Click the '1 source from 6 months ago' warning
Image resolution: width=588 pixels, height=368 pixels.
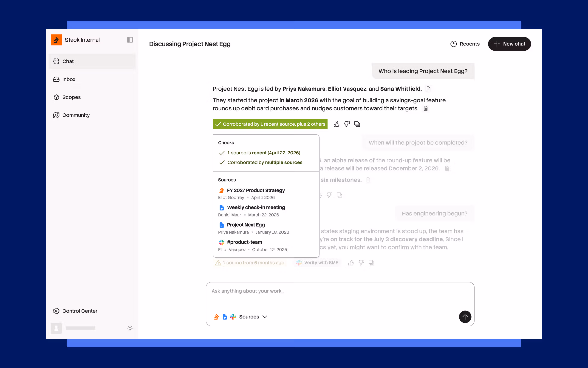(250, 263)
